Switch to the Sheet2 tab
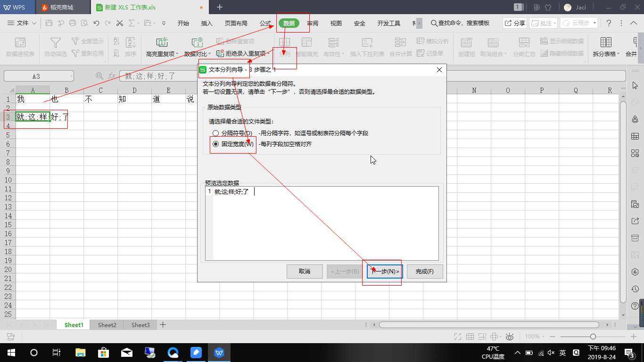The width and height of the screenshot is (644, 362). [107, 325]
